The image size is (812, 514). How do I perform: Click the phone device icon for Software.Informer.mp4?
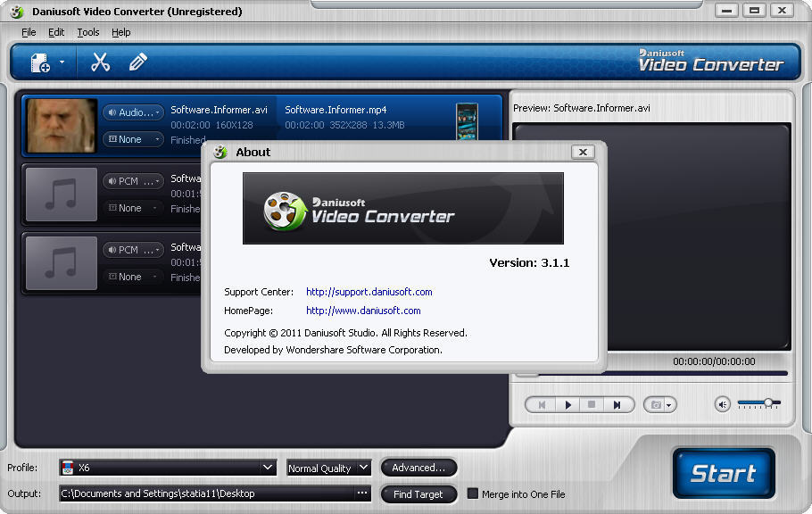(x=467, y=122)
